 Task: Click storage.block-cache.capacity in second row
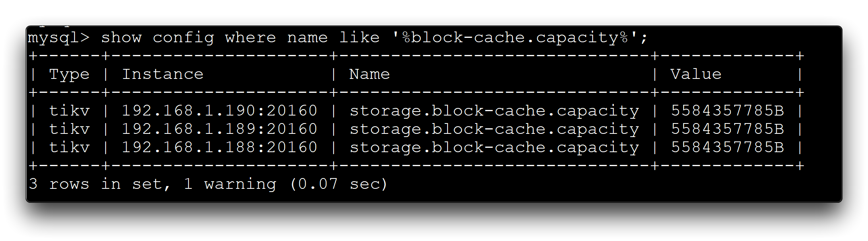coord(494,129)
